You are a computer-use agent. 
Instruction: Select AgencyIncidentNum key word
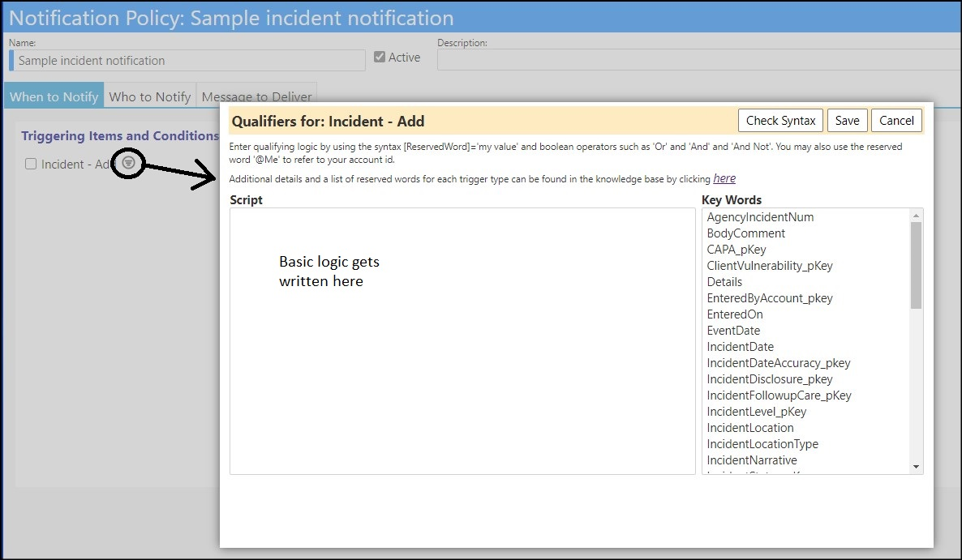760,217
